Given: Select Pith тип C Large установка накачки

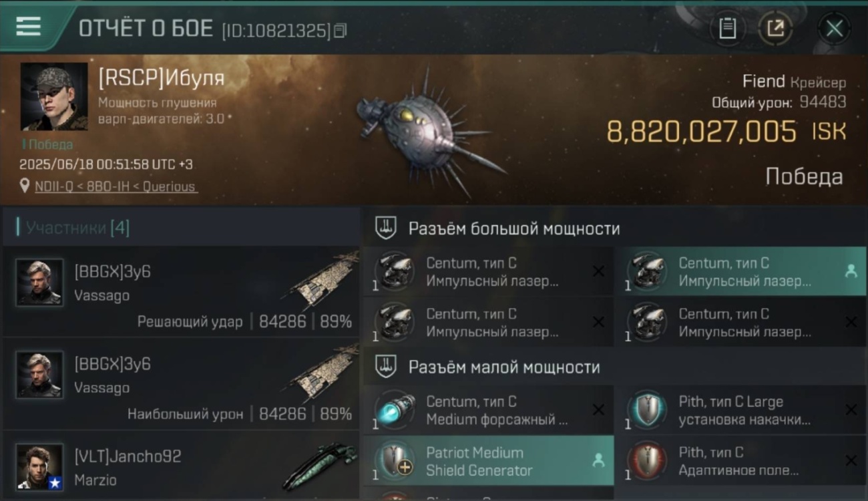Looking at the screenshot, I should 740,410.
